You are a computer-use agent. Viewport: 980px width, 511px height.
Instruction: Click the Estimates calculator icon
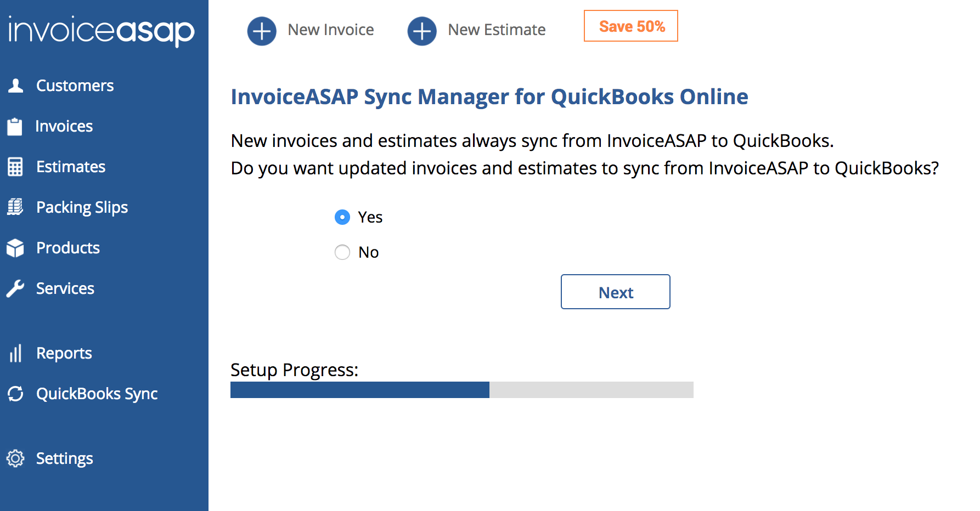pyautogui.click(x=15, y=167)
